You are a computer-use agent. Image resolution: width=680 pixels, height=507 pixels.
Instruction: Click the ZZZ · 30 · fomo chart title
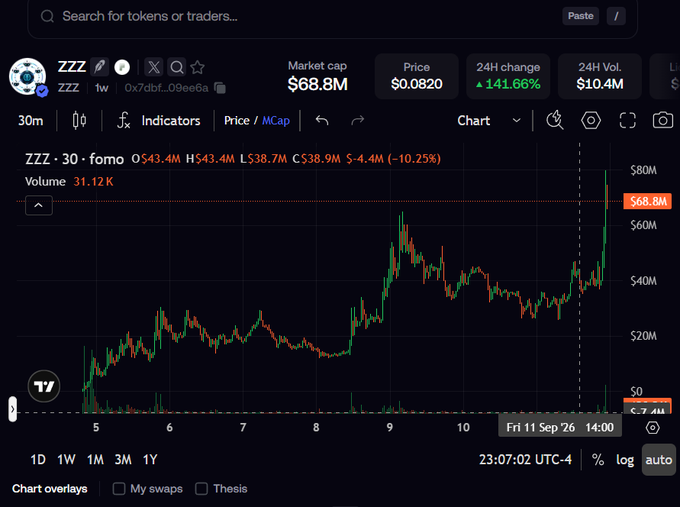pos(75,159)
